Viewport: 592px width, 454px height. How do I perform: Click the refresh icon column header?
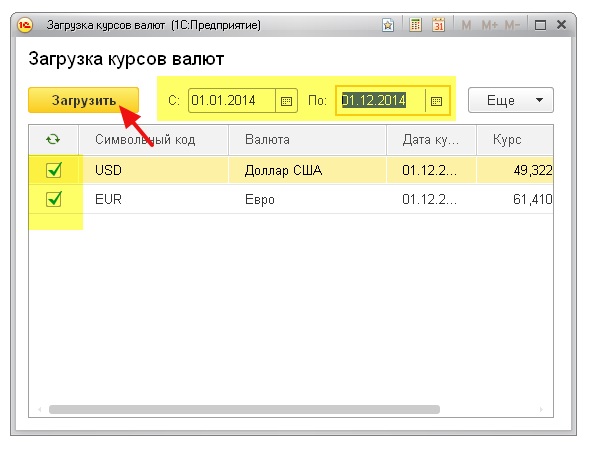[x=53, y=140]
